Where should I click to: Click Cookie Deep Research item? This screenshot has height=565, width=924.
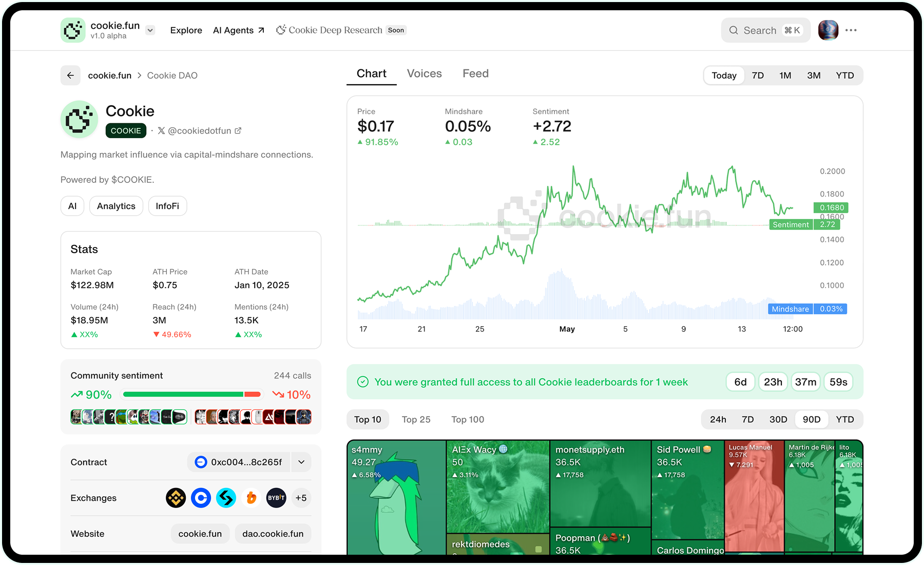click(x=341, y=30)
